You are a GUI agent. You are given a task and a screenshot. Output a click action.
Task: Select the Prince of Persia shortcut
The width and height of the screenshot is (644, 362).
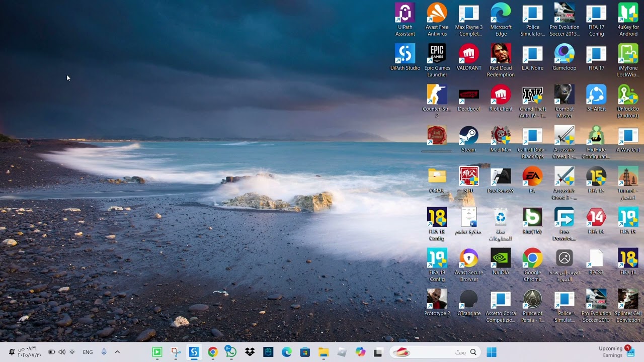pyautogui.click(x=532, y=307)
